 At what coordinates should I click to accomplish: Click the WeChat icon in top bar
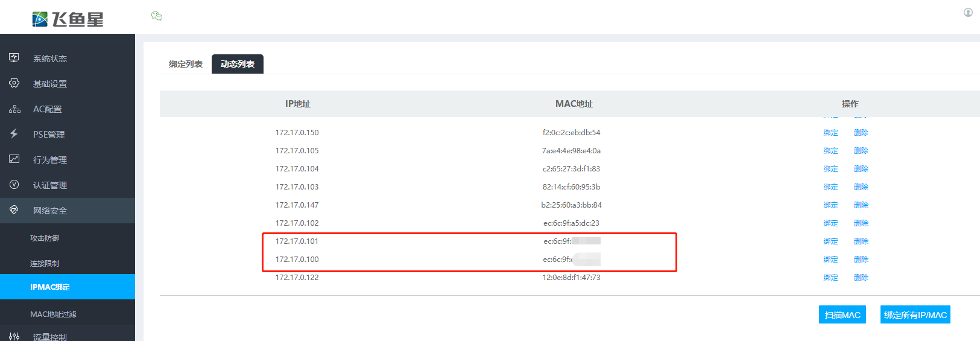coord(157,16)
